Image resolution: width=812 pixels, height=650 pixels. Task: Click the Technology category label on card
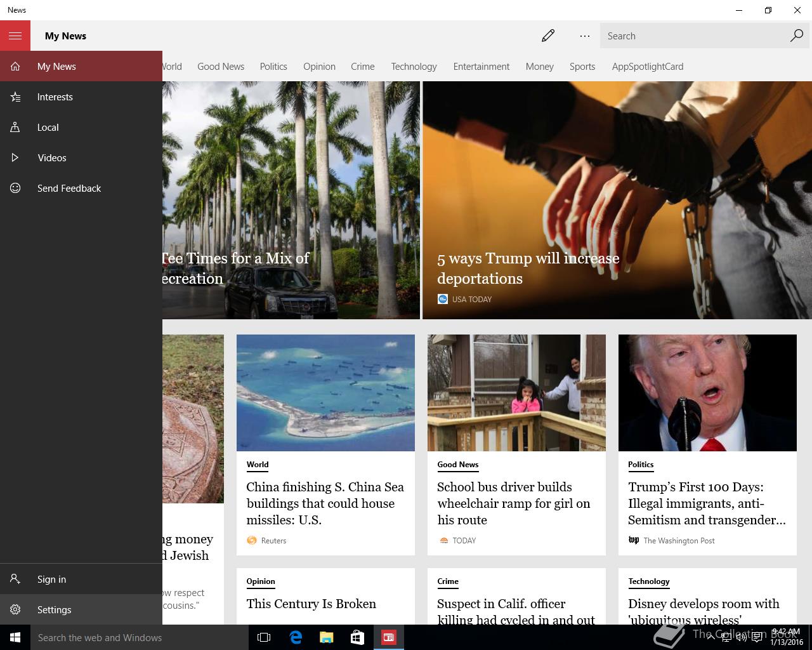(x=649, y=581)
